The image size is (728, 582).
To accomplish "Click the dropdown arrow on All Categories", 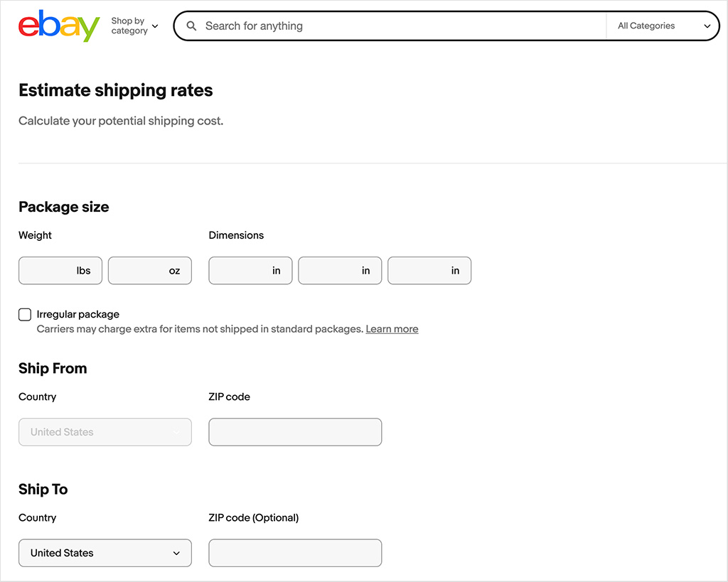I will pos(707,26).
